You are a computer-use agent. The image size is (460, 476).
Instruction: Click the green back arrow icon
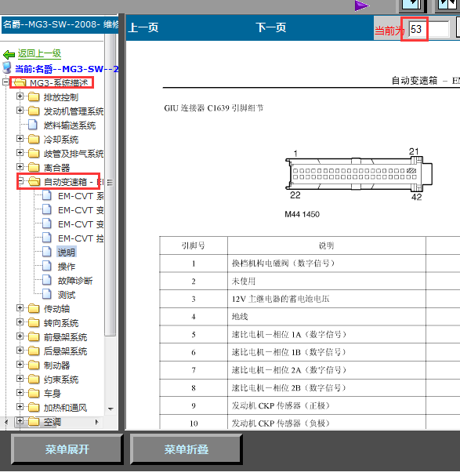coord(9,55)
